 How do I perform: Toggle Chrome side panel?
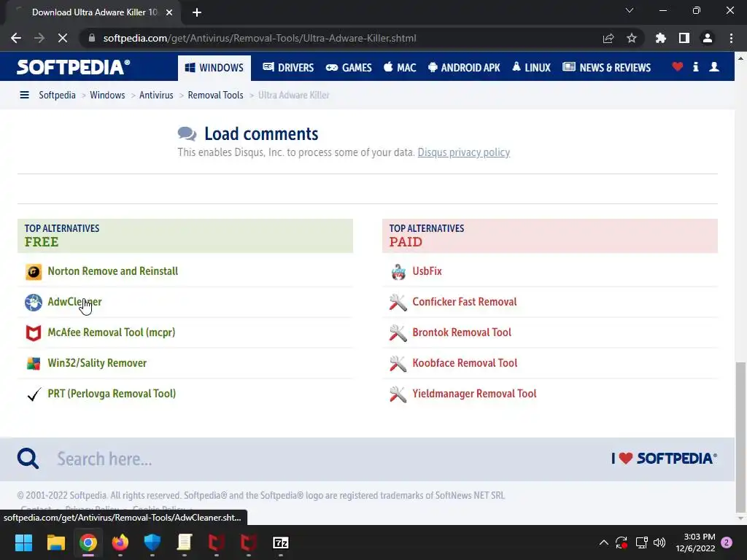coord(684,38)
